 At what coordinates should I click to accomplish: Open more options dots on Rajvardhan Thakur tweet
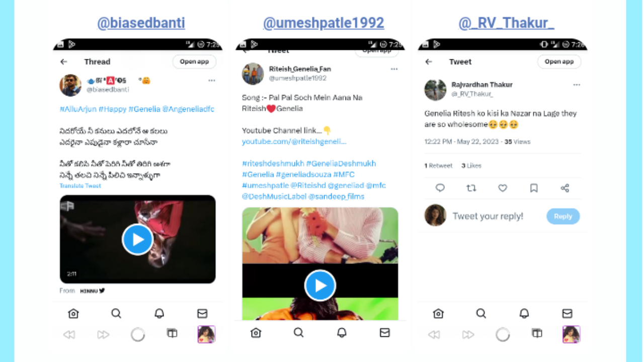point(577,85)
